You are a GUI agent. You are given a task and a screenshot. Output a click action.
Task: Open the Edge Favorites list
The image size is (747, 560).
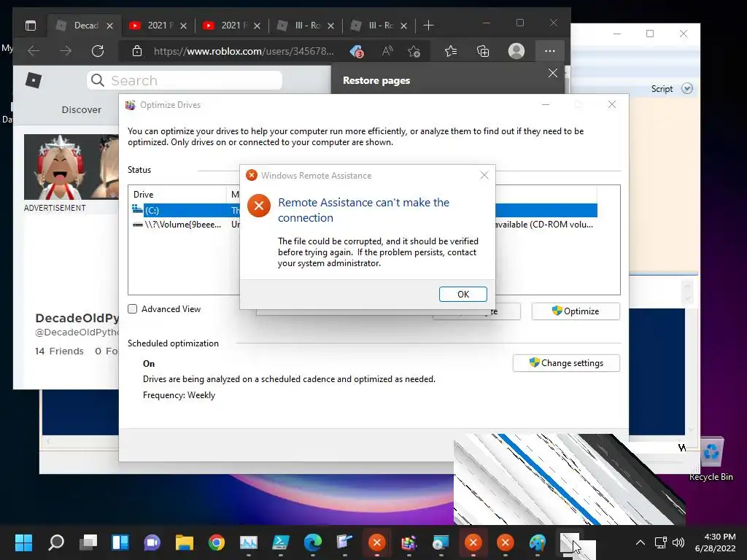click(x=451, y=51)
